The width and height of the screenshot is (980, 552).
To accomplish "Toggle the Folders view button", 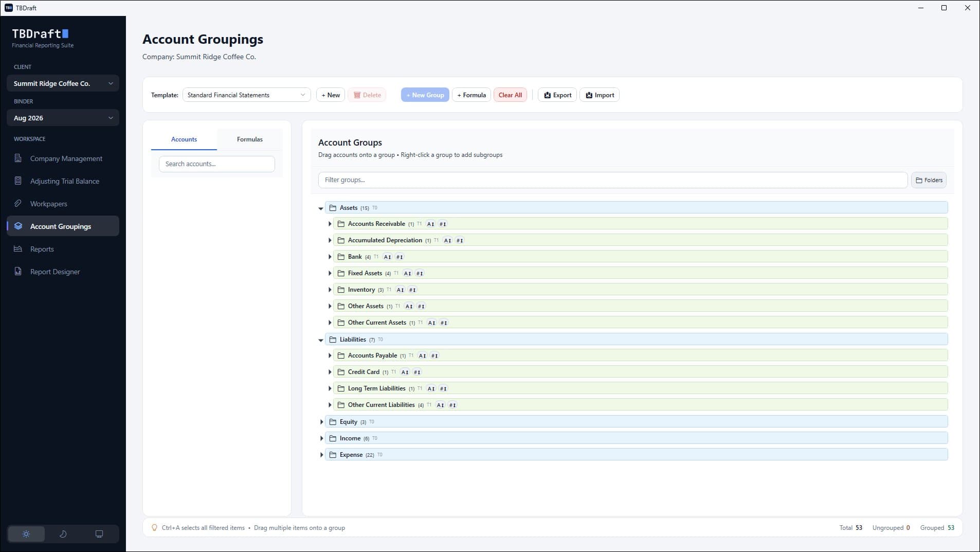I will click(x=929, y=180).
